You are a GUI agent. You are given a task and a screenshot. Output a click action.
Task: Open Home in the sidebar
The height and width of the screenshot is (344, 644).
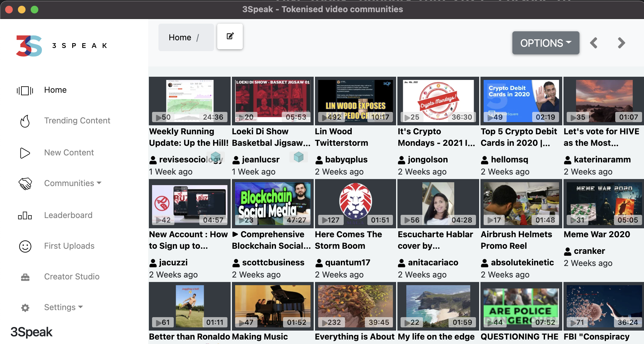pos(55,90)
